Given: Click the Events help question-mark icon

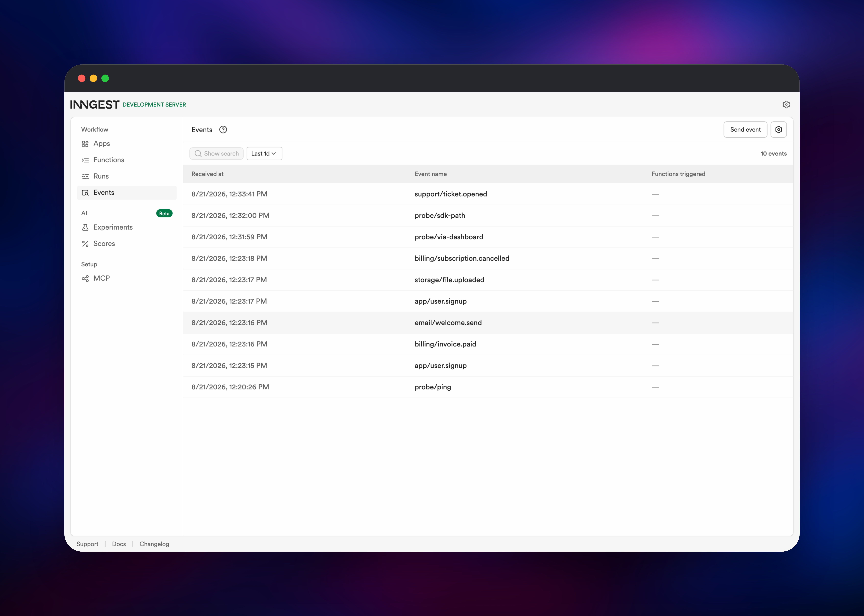Looking at the screenshot, I should click(x=223, y=130).
